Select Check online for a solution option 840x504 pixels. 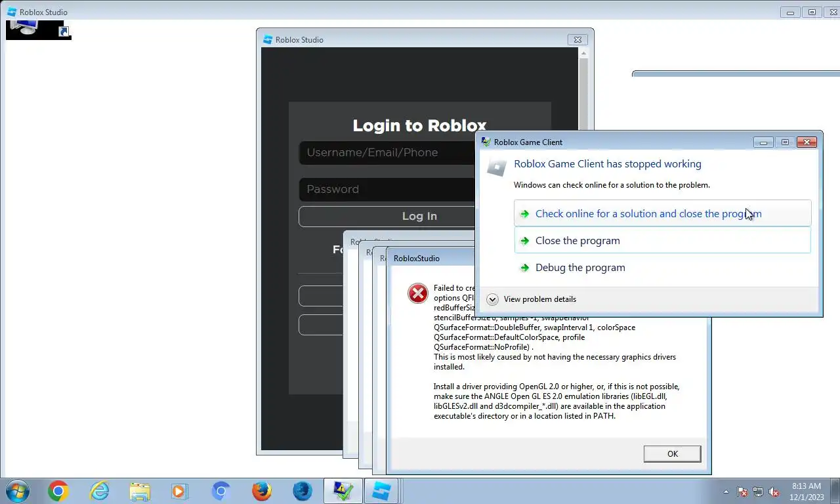663,213
